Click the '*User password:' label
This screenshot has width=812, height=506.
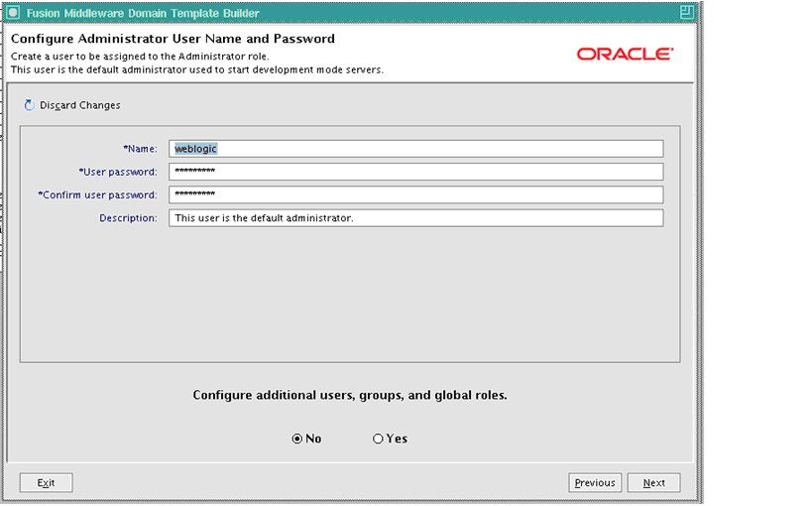click(x=118, y=172)
